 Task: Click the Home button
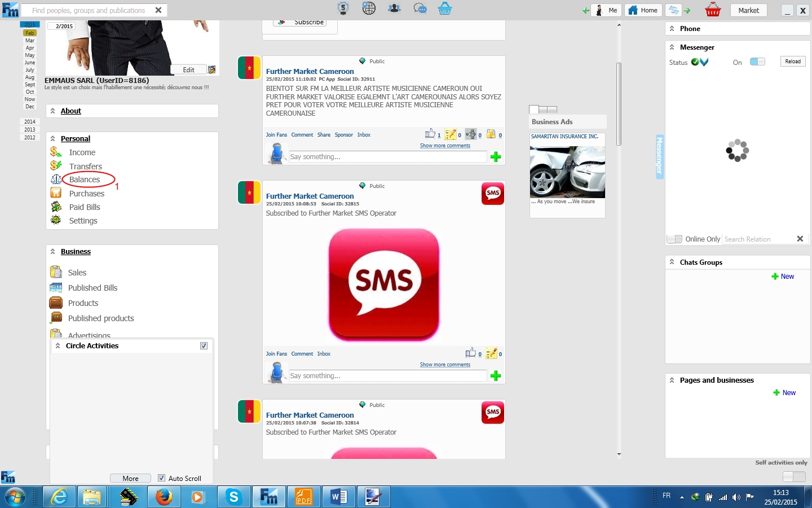point(643,10)
